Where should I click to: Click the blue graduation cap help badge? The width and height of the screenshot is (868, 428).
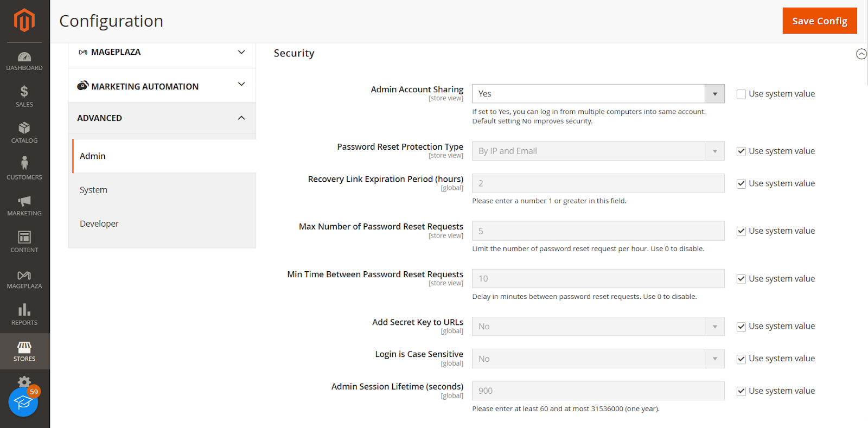tap(23, 402)
